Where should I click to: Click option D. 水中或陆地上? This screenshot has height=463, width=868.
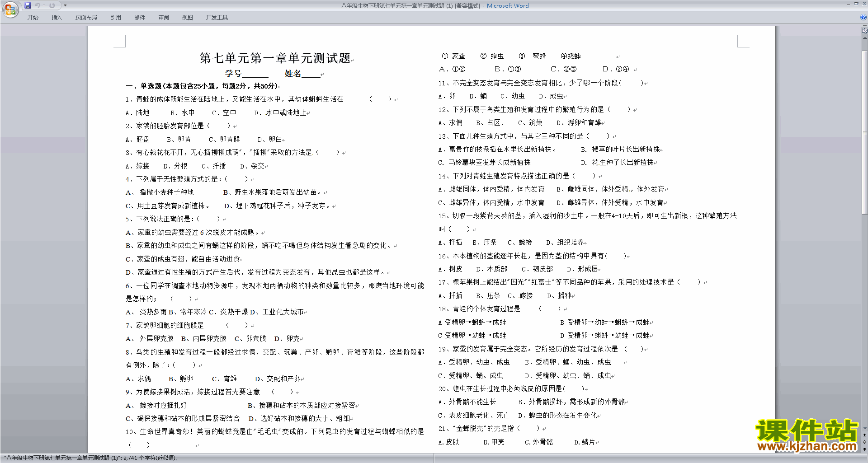[x=280, y=113]
